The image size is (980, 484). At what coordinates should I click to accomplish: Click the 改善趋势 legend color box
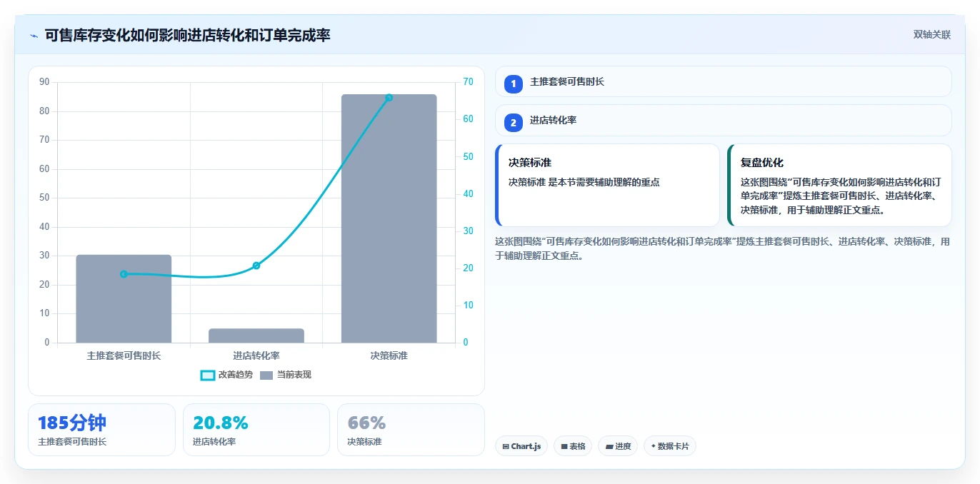(x=208, y=375)
